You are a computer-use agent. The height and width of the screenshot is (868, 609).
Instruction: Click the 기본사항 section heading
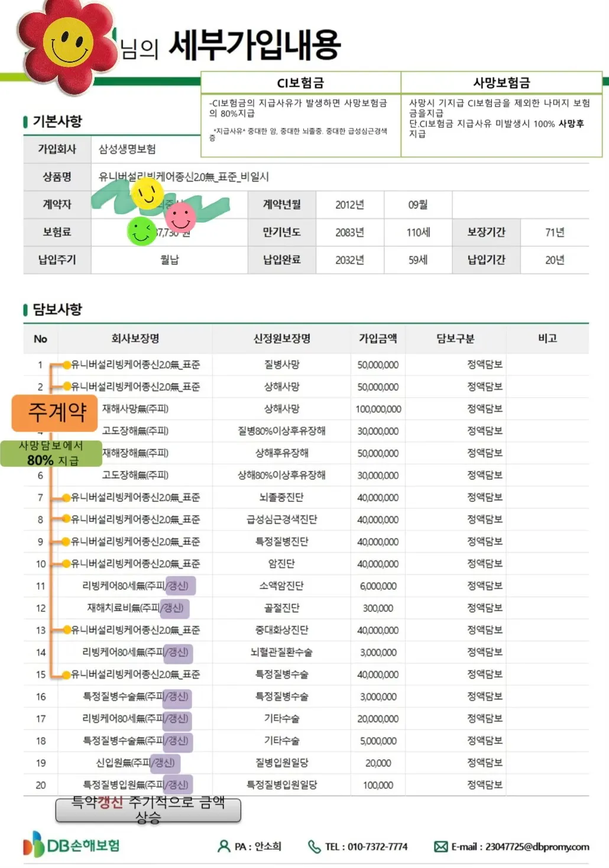[57, 121]
